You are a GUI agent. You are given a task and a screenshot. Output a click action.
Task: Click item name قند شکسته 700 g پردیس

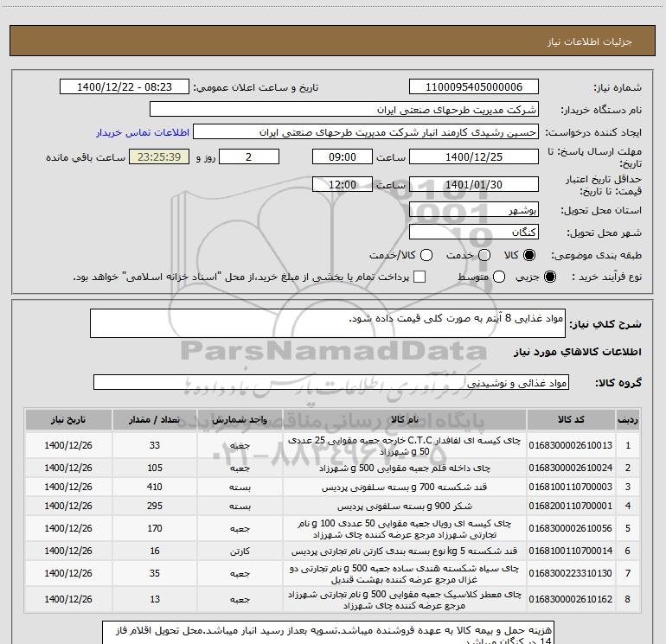click(x=405, y=487)
